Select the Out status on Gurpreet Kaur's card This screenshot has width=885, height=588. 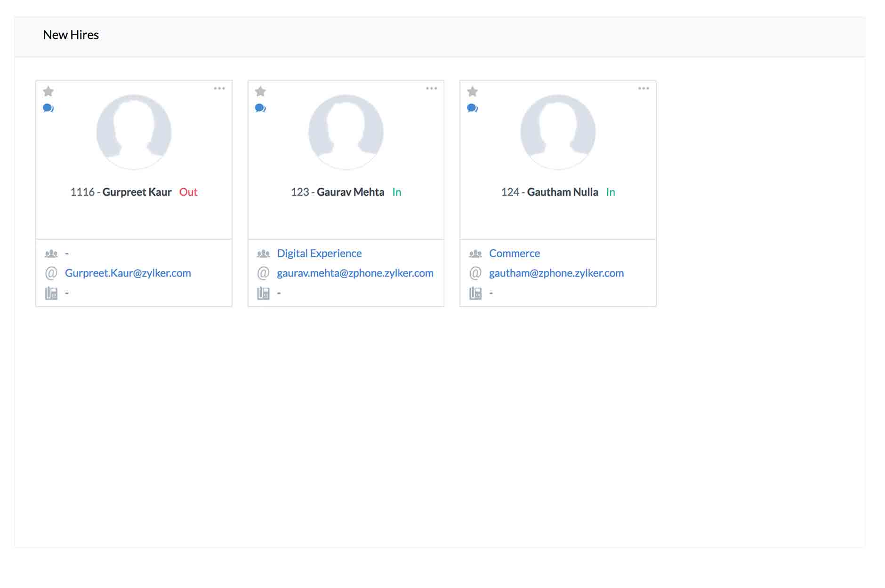click(188, 192)
